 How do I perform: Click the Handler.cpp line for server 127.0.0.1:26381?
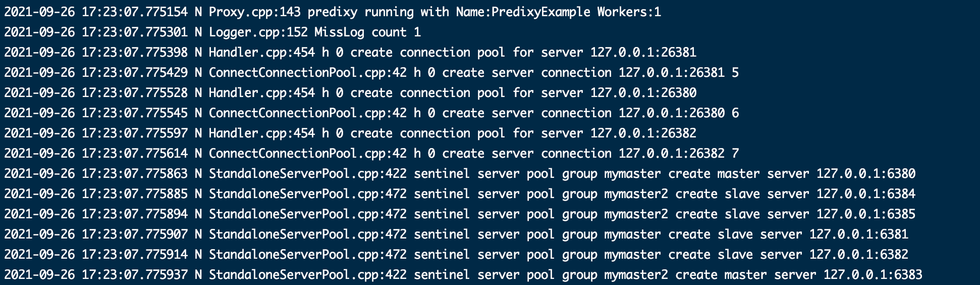click(x=350, y=53)
